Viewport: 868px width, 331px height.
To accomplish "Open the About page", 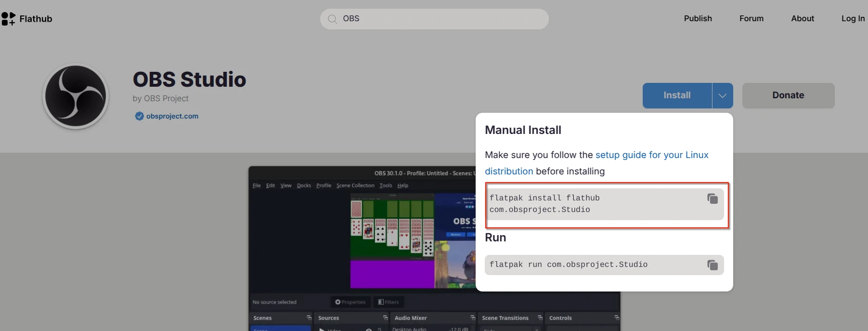I will tap(803, 18).
